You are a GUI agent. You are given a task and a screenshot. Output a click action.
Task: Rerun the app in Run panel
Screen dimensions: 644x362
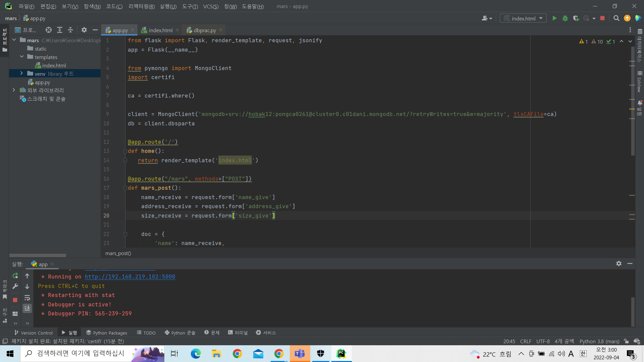click(15, 276)
